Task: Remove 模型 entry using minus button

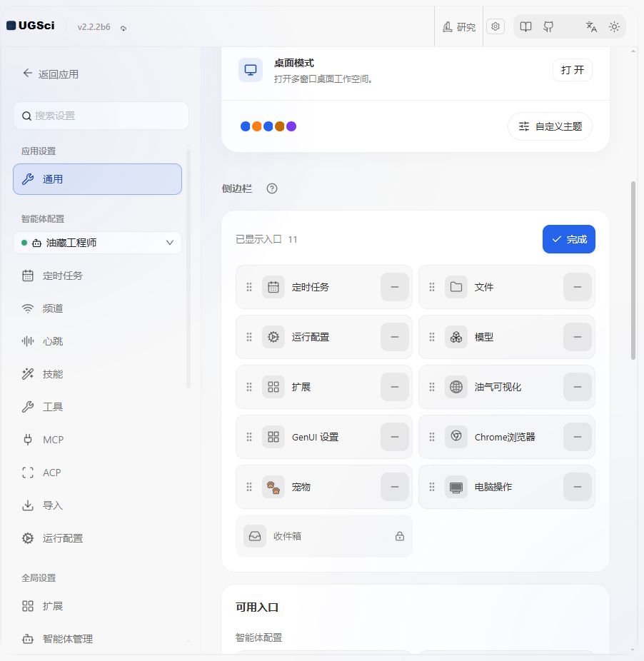Action: [x=578, y=337]
